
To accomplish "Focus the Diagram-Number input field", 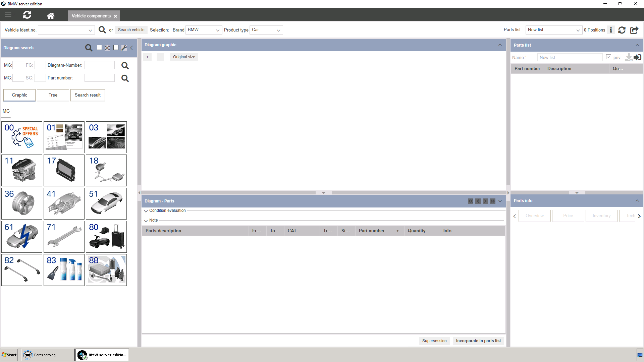I will (100, 65).
